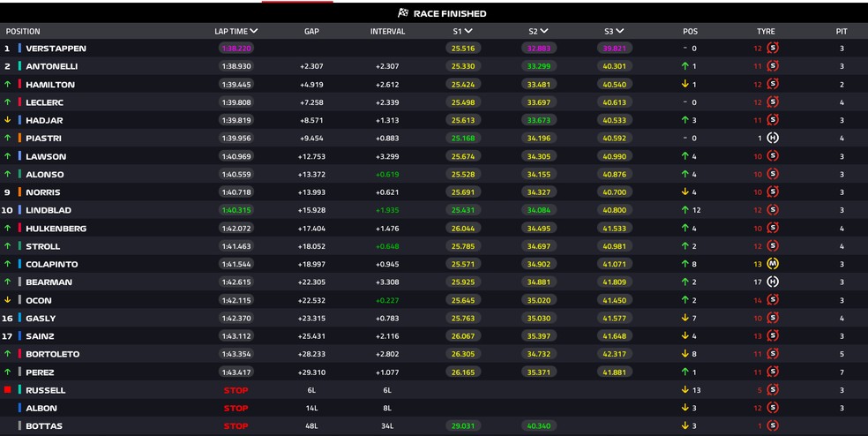The width and height of the screenshot is (868, 436).
Task: Click Albon's red STOP status
Action: (236, 408)
